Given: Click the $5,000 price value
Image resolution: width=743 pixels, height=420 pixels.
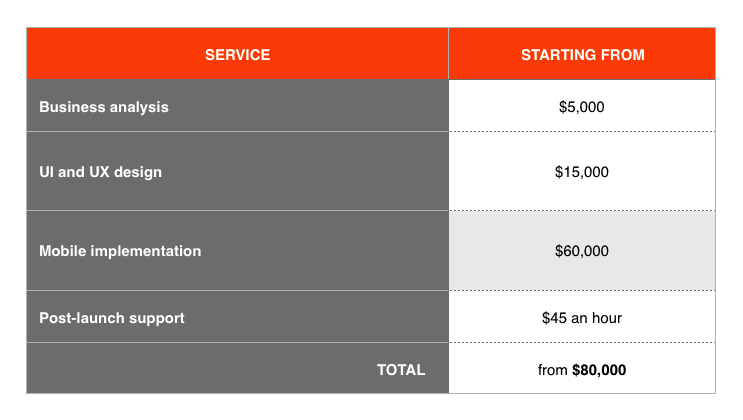Looking at the screenshot, I should pos(581,107).
